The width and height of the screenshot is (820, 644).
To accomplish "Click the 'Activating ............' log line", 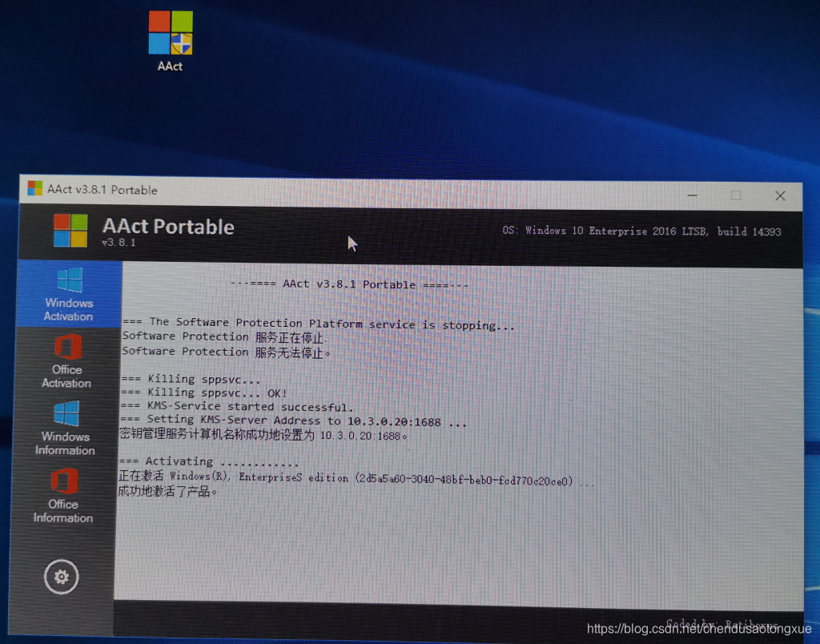I will point(209,461).
